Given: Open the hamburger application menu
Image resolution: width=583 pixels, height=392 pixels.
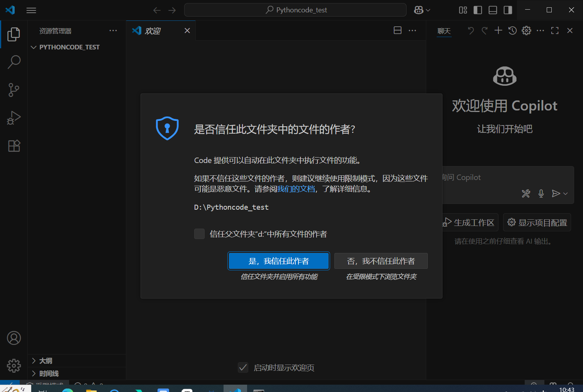Looking at the screenshot, I should pyautogui.click(x=31, y=10).
